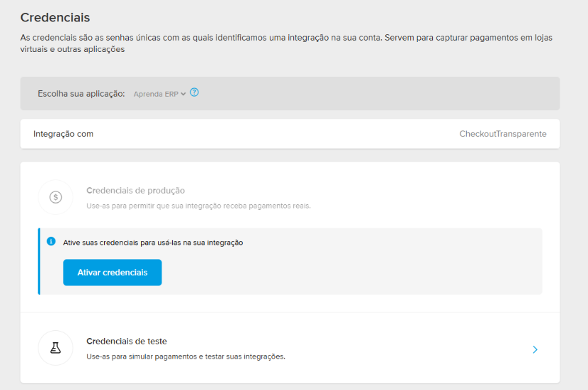Click the Escolha sua aplicação label
The image size is (588, 390).
[x=81, y=94]
